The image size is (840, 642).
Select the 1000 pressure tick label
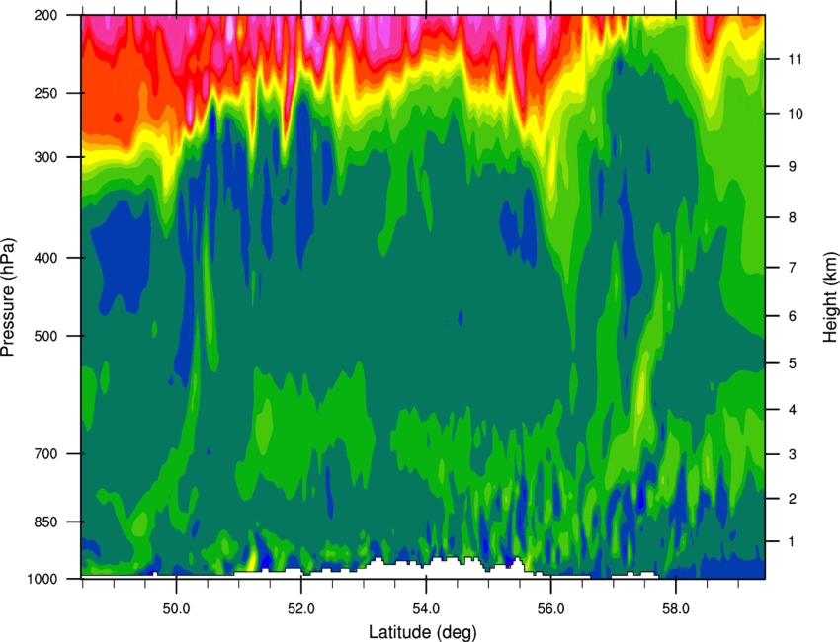42,579
